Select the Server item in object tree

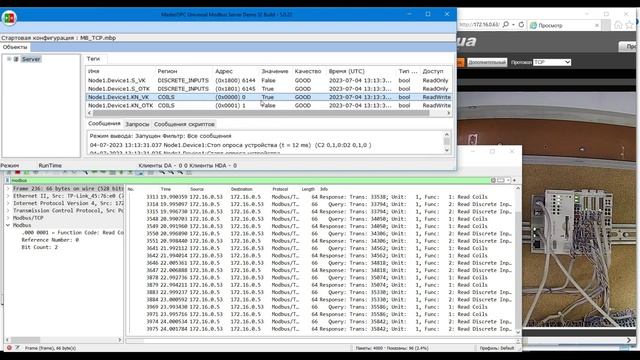tap(31, 59)
